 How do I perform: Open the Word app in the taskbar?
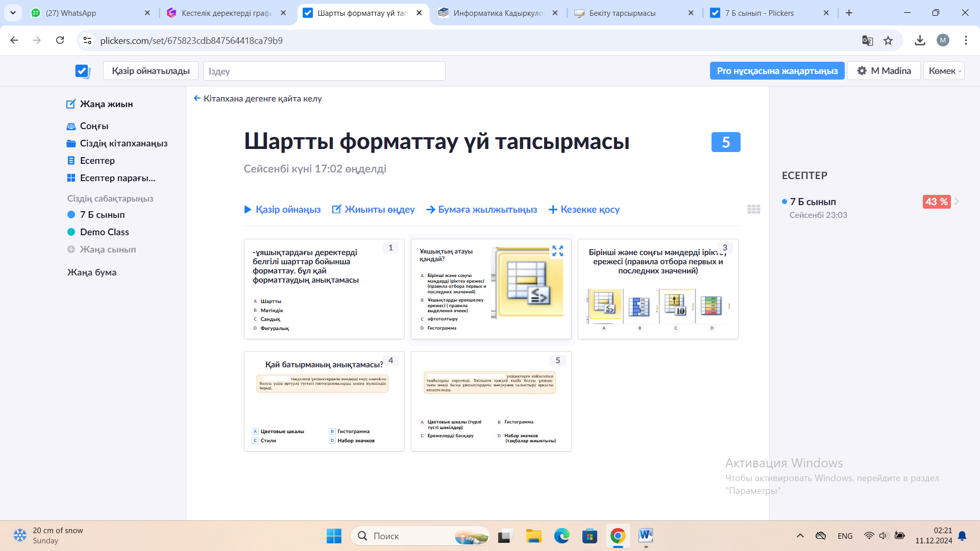[x=646, y=536]
